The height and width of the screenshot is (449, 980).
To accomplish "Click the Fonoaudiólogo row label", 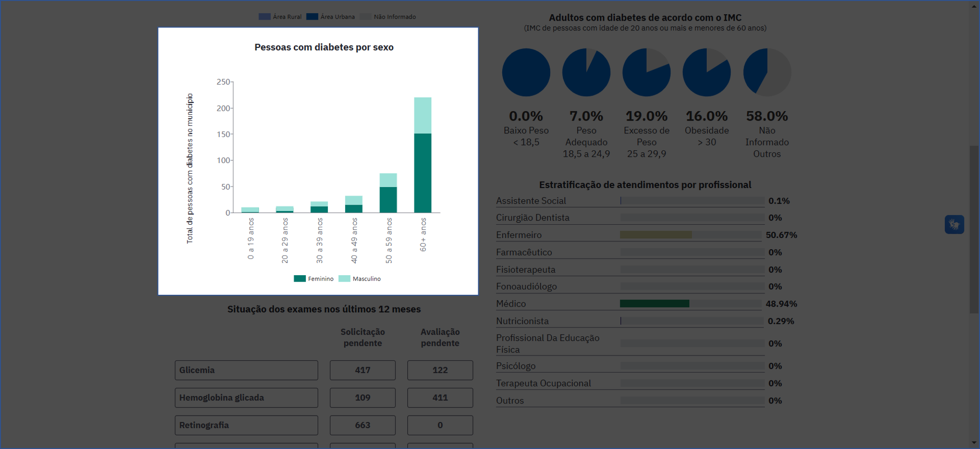I will point(526,286).
